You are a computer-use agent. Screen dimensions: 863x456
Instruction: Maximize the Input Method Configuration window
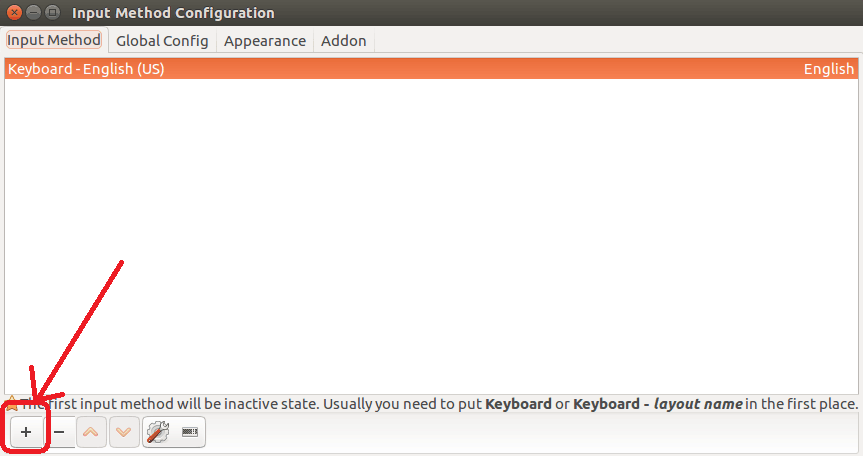(x=51, y=12)
